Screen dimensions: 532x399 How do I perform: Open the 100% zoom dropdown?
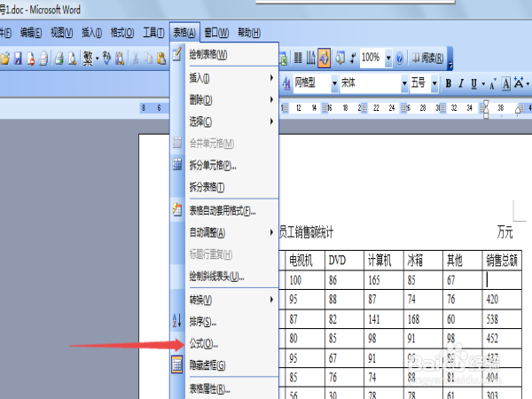tap(388, 58)
